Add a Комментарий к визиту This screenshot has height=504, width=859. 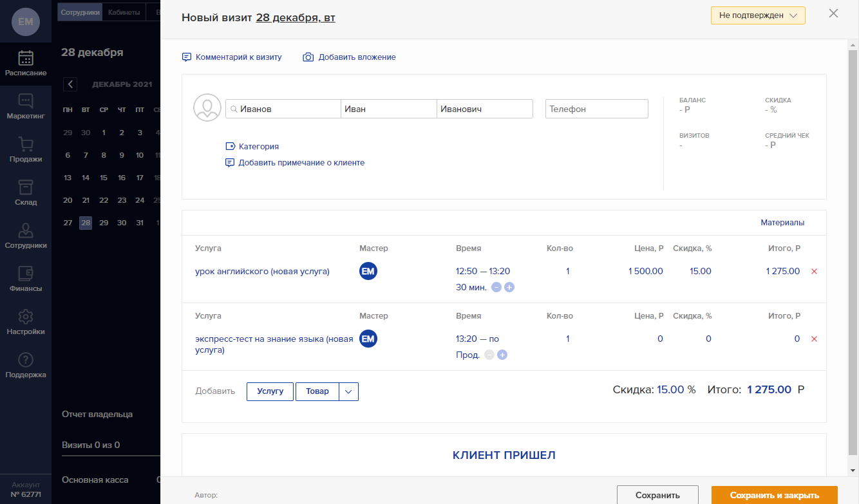point(232,57)
